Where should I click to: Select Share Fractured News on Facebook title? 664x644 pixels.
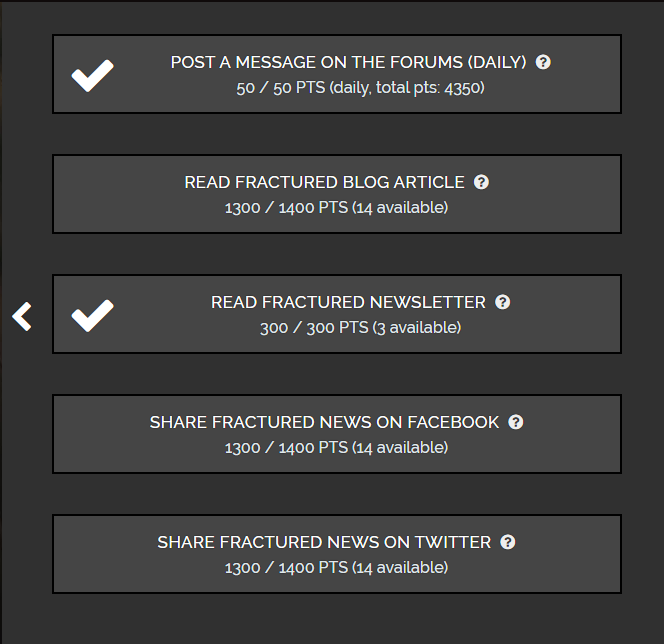[x=324, y=422]
